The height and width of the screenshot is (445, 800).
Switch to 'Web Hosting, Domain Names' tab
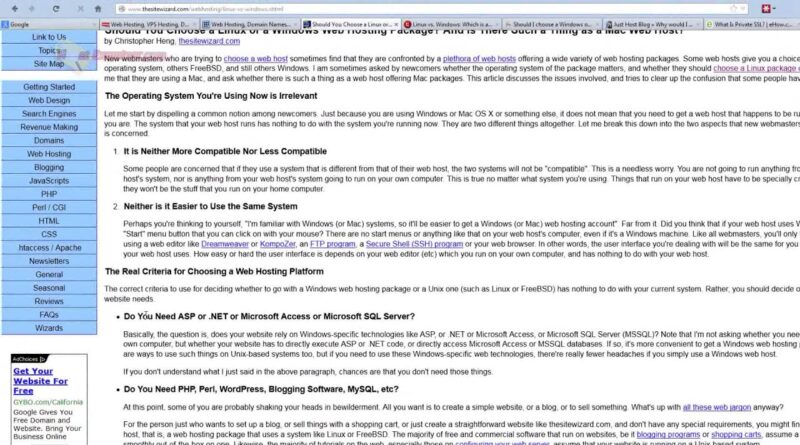[250, 24]
